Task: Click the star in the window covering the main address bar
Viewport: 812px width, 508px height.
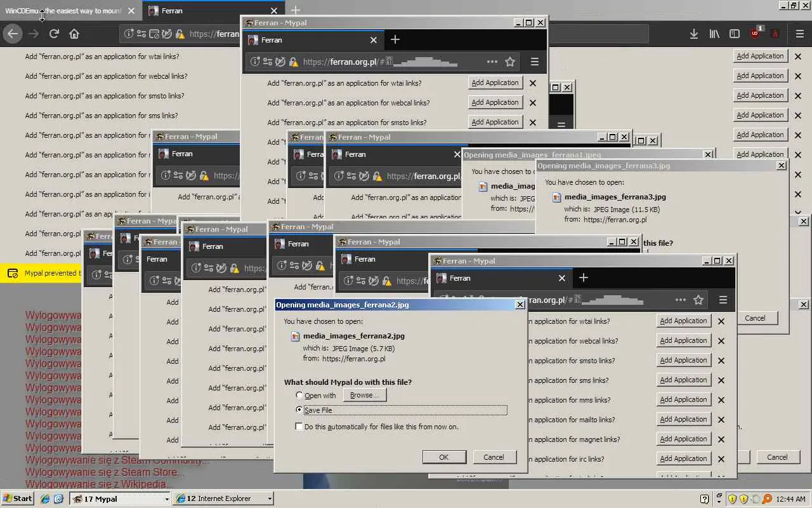Action: [x=510, y=62]
